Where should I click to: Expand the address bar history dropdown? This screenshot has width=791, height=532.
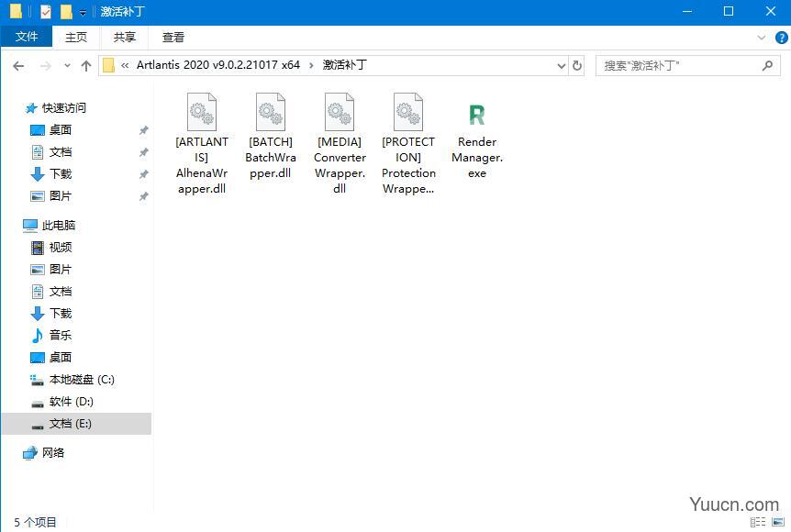click(x=561, y=65)
